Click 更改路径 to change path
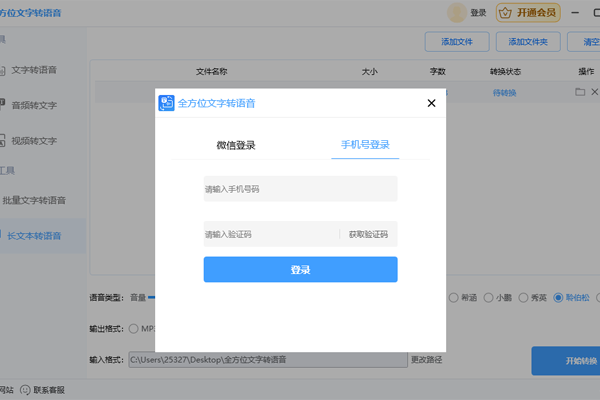Image resolution: width=600 pixels, height=400 pixels. coord(426,360)
